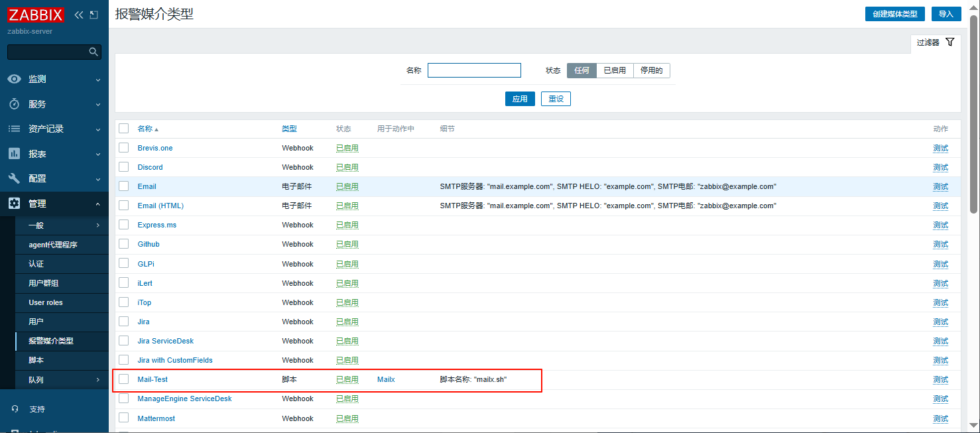The height and width of the screenshot is (433, 980).
Task: Click the vertical page scrollbar
Action: (974, 113)
